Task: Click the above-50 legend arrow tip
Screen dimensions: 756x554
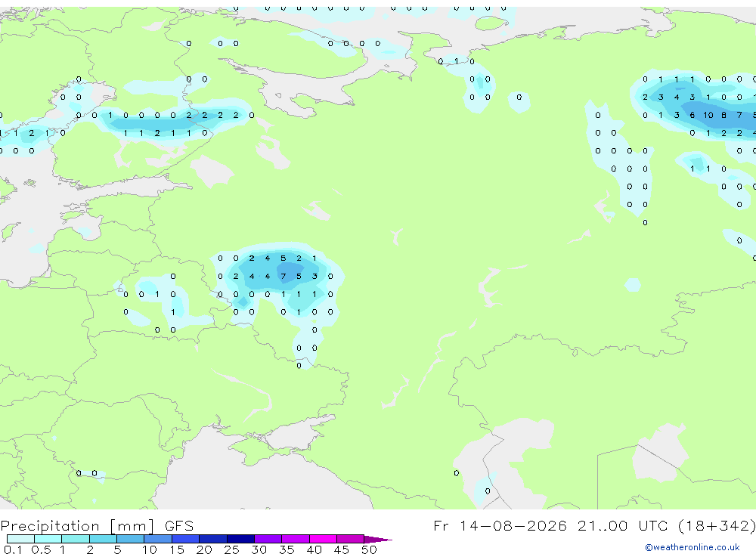Action: [x=378, y=540]
